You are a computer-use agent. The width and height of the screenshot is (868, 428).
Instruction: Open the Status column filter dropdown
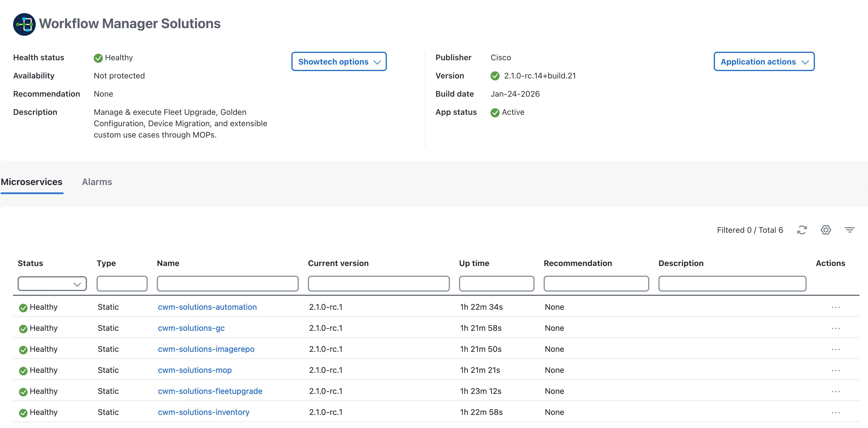pos(52,284)
